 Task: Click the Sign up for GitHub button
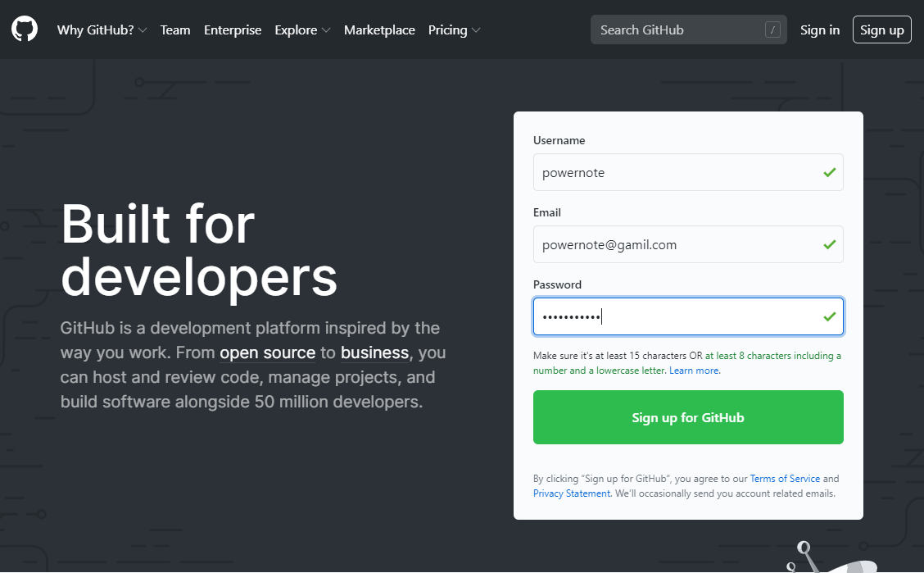pyautogui.click(x=688, y=417)
